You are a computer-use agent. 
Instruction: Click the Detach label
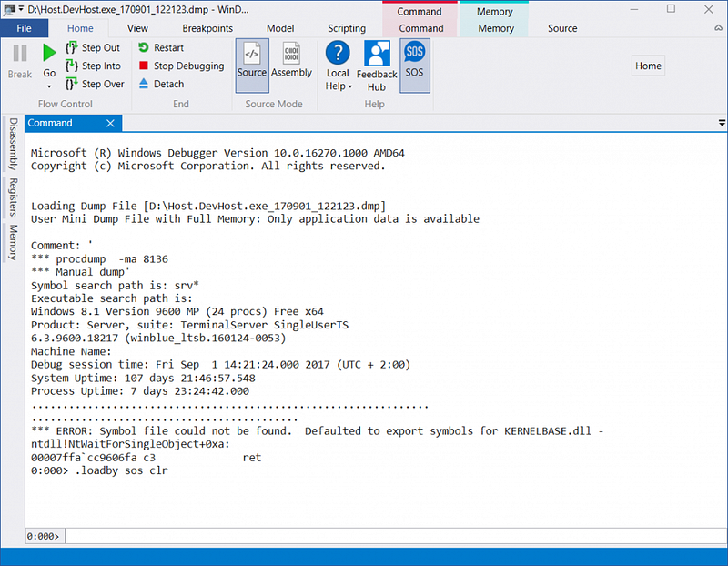[168, 84]
